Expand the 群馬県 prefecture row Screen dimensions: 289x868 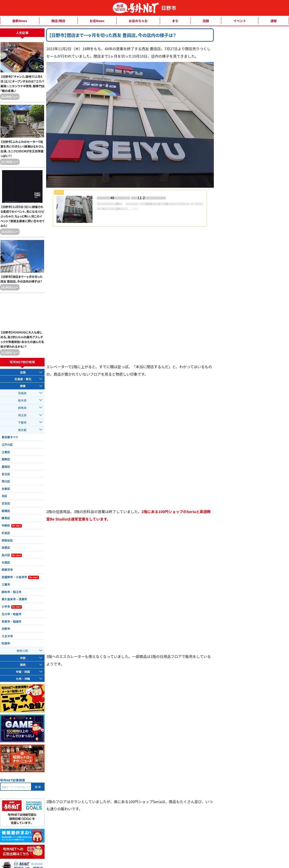[x=22, y=408]
